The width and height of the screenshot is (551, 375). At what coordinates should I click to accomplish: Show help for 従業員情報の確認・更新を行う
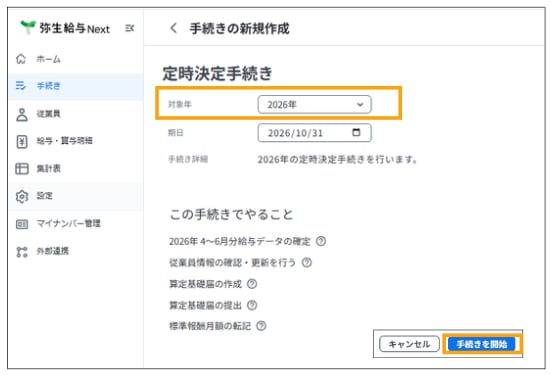(x=307, y=263)
